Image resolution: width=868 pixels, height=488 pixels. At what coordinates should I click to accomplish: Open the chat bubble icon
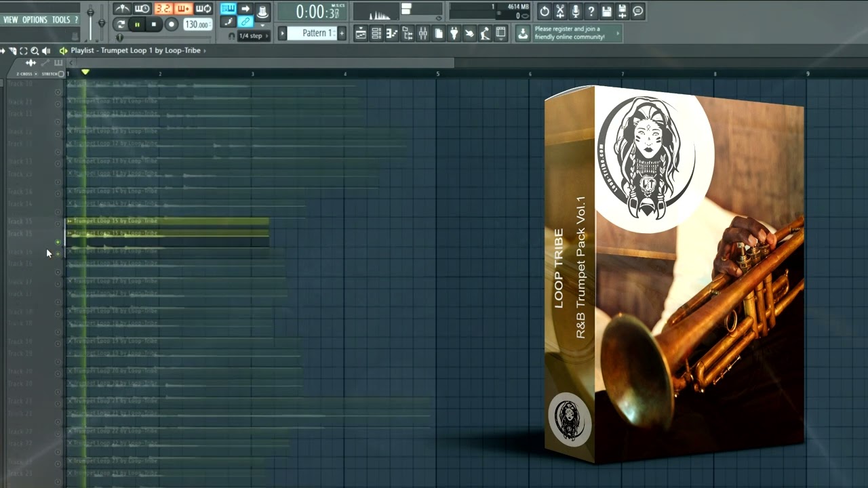coord(638,11)
